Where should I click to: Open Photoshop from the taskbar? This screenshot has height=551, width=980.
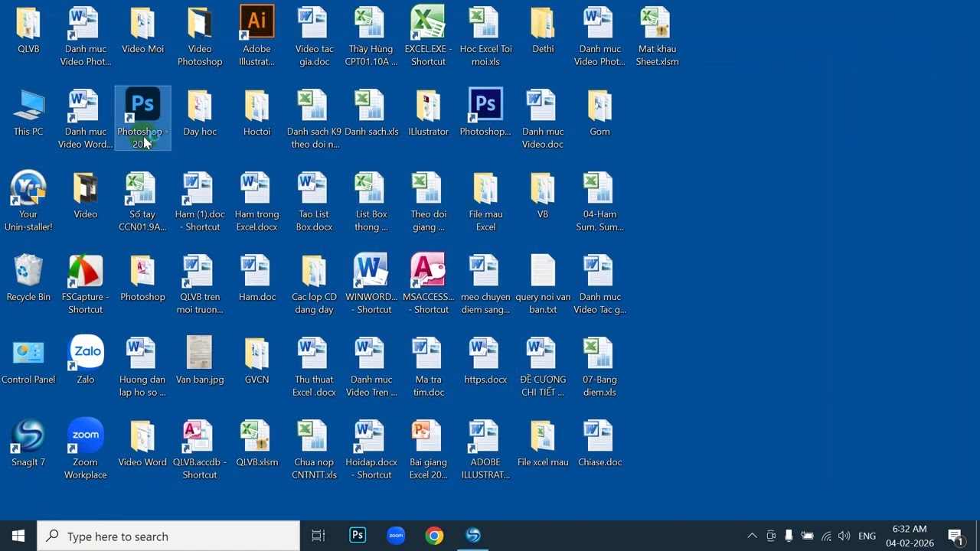[358, 536]
